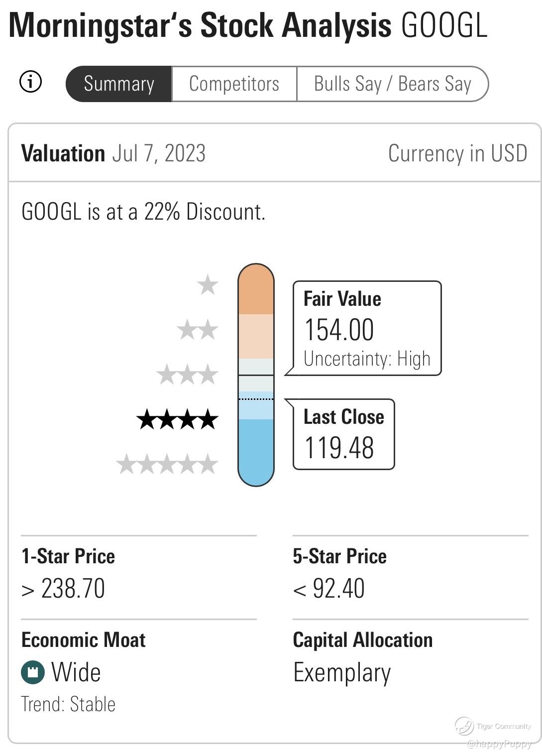Viewport: 542px width, 756px height.
Task: Click the two-star rating row
Action: (x=198, y=330)
